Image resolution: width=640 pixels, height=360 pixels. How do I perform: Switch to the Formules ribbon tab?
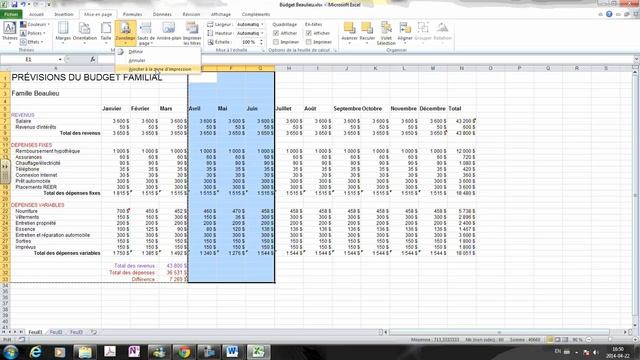tap(133, 14)
